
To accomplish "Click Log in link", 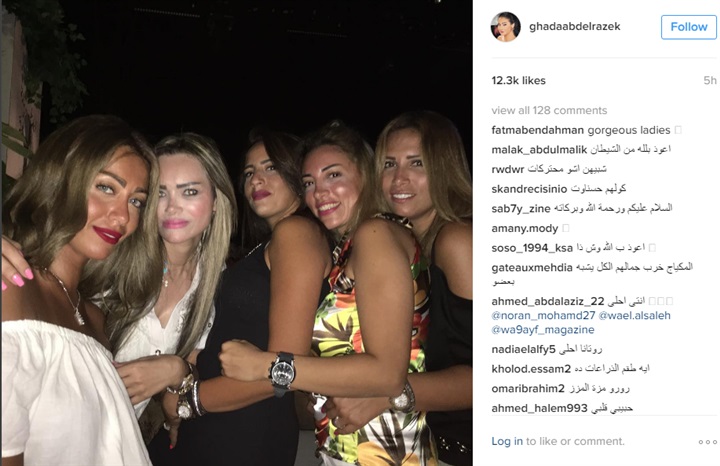I will [x=507, y=441].
